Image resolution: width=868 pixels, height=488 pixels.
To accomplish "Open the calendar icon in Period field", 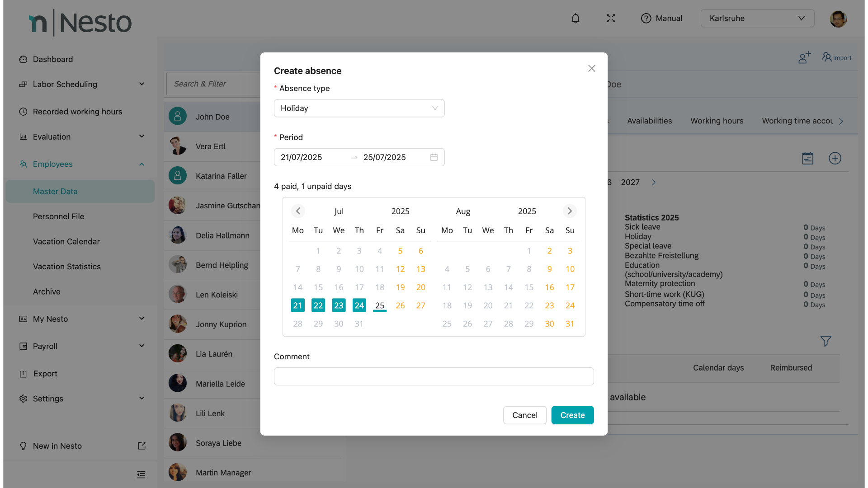I will [434, 157].
